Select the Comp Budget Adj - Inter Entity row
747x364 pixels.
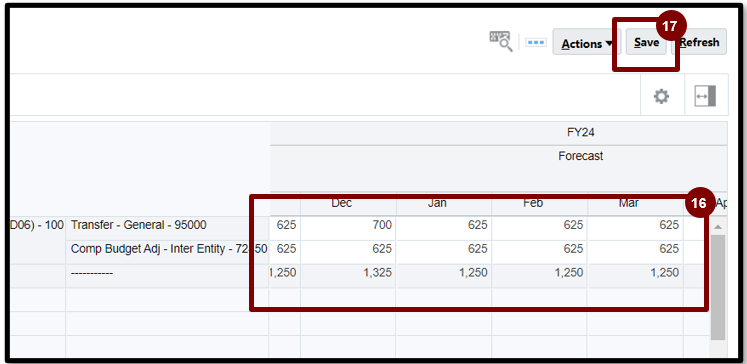click(x=167, y=252)
